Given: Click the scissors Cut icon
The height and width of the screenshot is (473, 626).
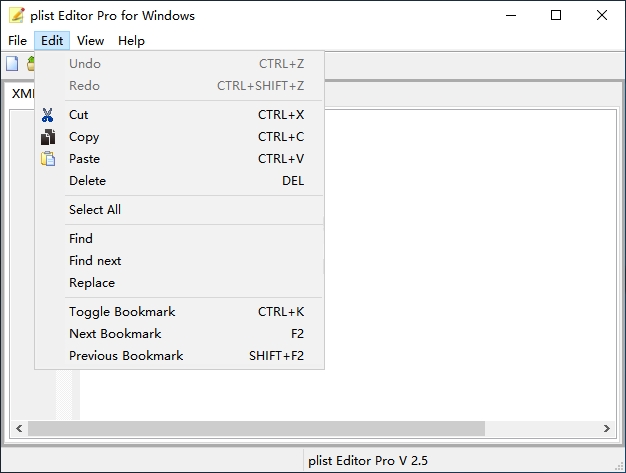Looking at the screenshot, I should pos(48,115).
